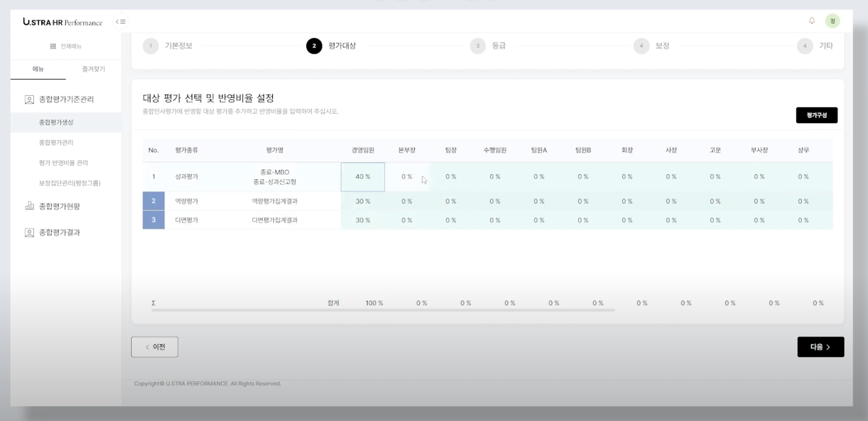The width and height of the screenshot is (868, 421).
Task: Click the 종합평가현황 chart icon
Action: 30,207
